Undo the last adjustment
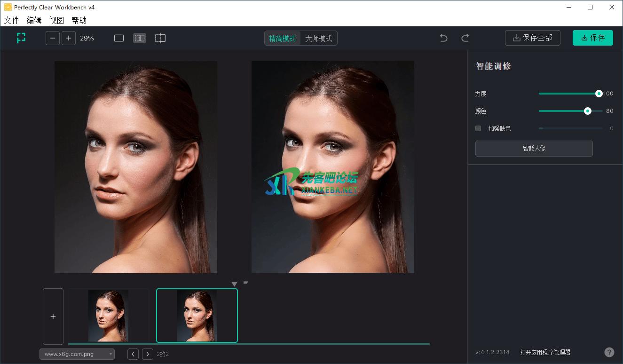 point(443,38)
